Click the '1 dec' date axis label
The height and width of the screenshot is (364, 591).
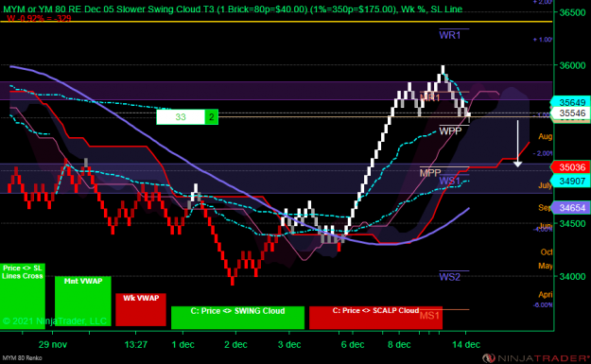183,344
